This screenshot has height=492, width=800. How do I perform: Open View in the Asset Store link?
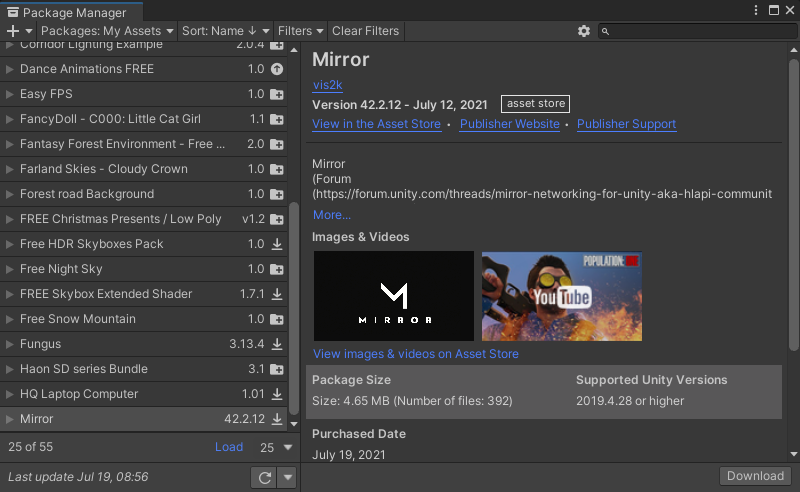pyautogui.click(x=377, y=124)
